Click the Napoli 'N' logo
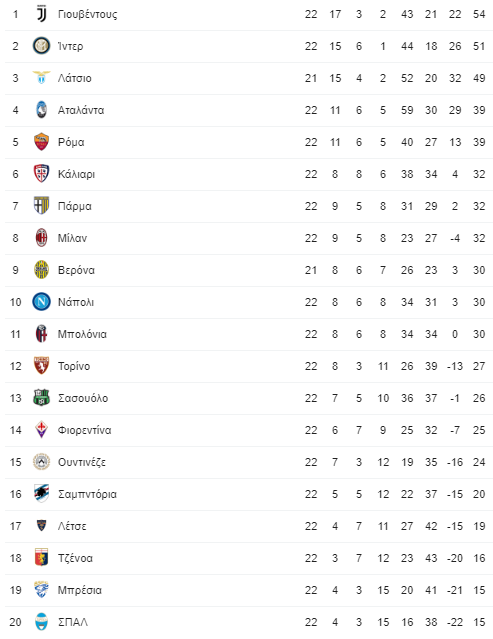 click(41, 302)
